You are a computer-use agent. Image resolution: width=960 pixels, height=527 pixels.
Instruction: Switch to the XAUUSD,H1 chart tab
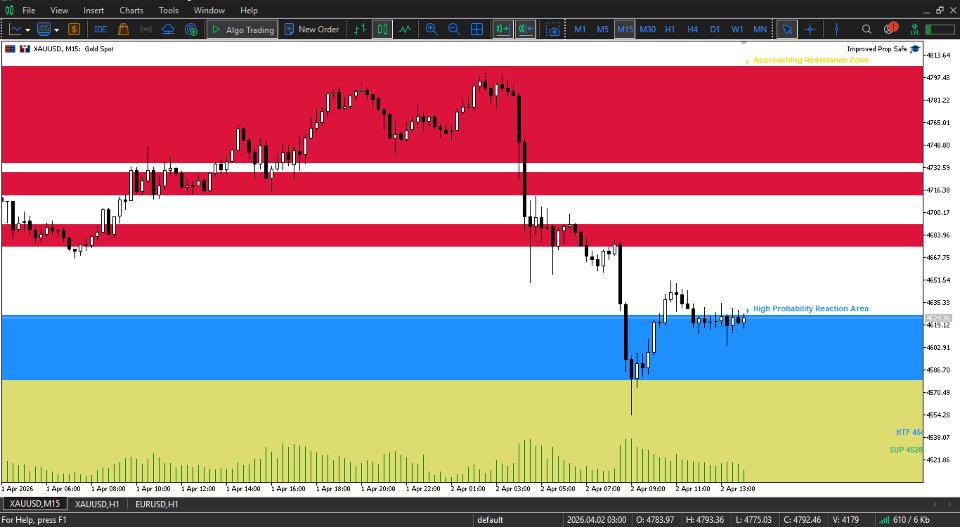click(x=97, y=504)
